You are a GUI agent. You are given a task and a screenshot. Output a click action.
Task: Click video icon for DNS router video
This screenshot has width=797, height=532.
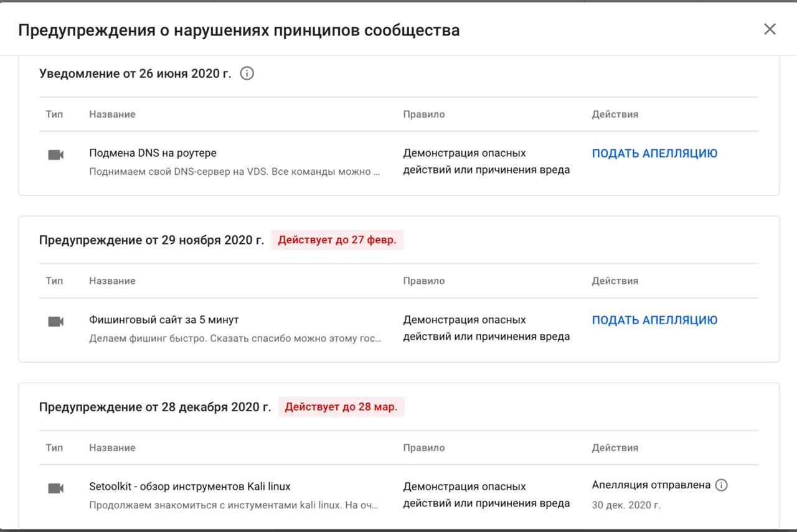pos(56,155)
